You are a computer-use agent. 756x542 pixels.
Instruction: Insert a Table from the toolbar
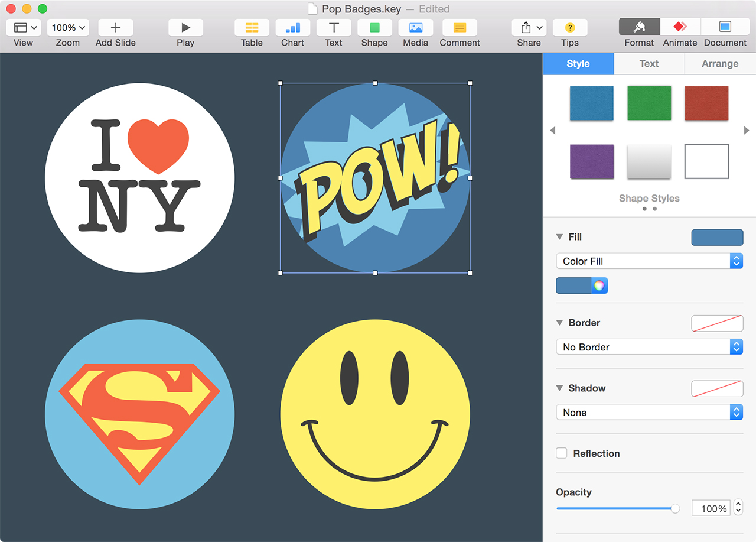coord(252,28)
